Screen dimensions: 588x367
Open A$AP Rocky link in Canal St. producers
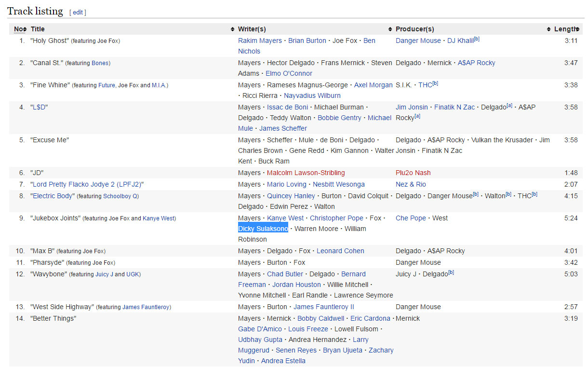coord(476,63)
